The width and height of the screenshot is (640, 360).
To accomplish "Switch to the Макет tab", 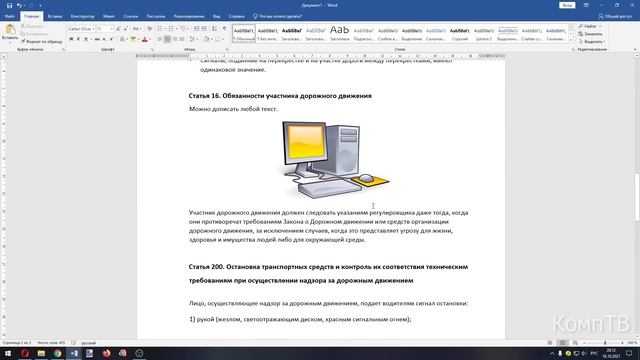I will click(109, 16).
